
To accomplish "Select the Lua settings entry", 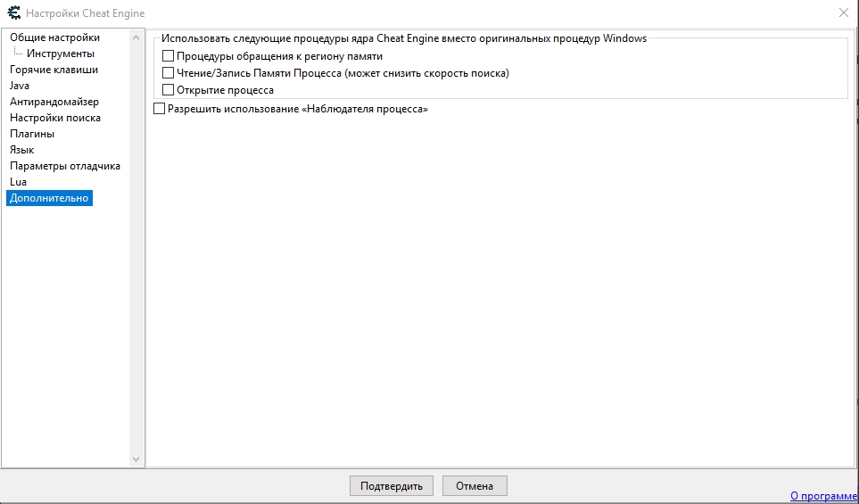I will click(18, 182).
